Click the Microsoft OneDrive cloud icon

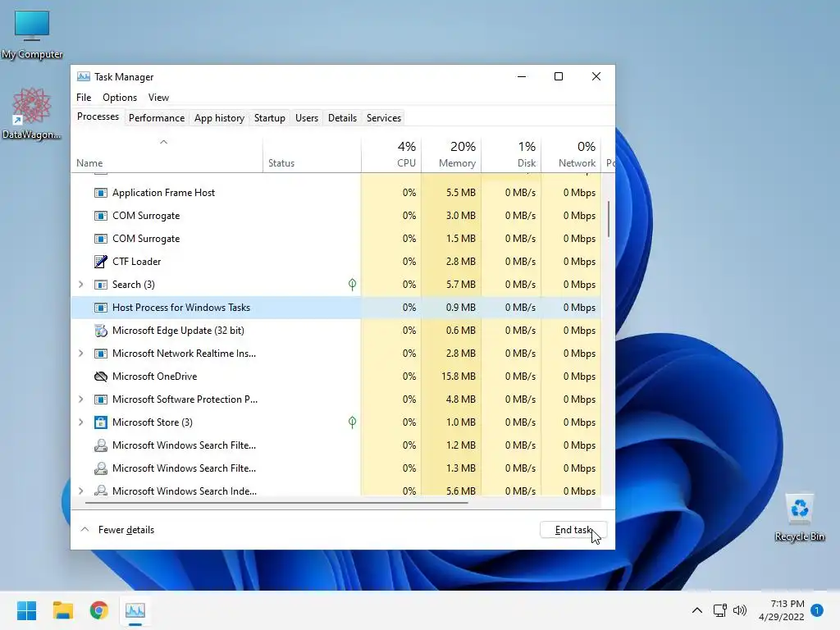100,377
